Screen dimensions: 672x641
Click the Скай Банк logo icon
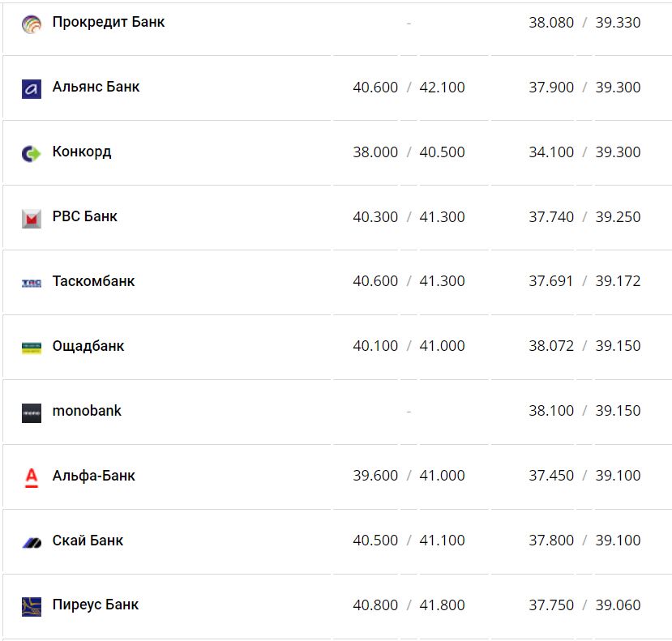32,542
